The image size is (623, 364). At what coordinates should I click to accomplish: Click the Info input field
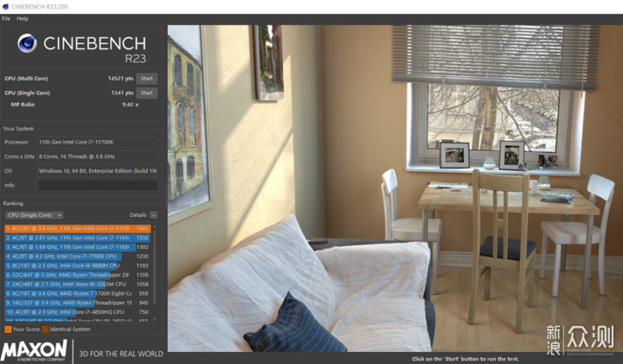[97, 185]
